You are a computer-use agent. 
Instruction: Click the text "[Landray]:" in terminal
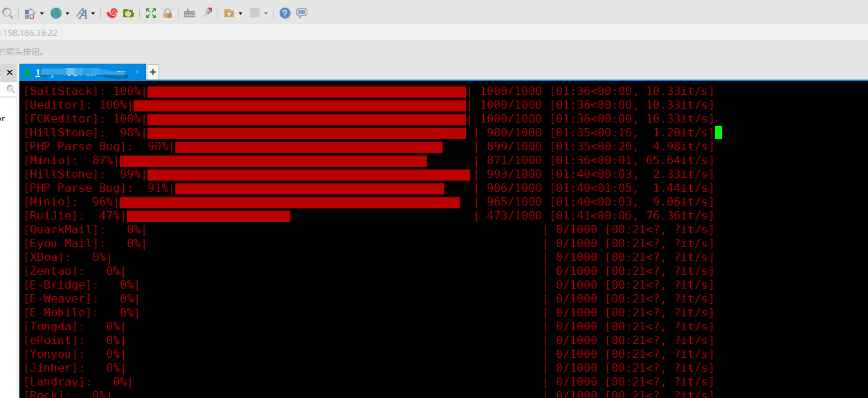coord(58,382)
